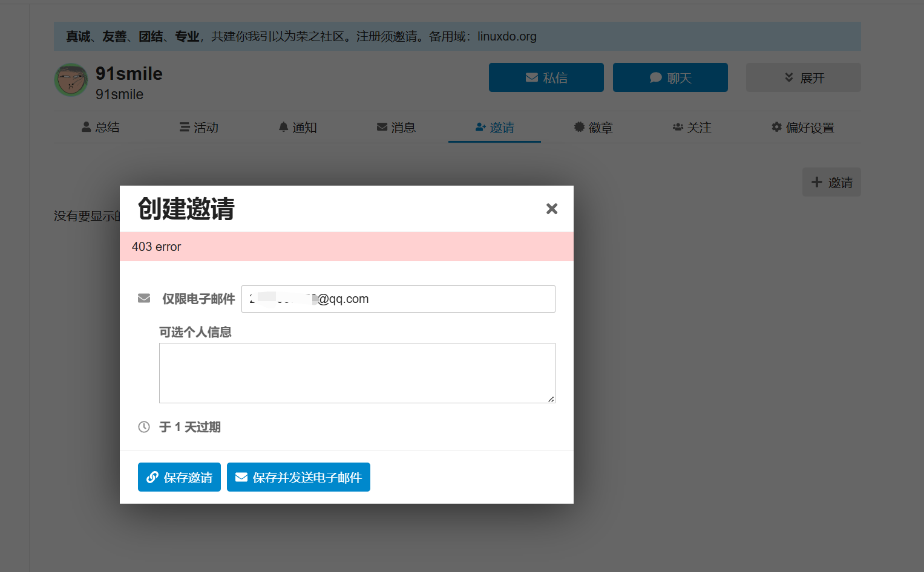Click the 保存邀请 button
Viewport: 924px width, 572px height.
tap(179, 477)
